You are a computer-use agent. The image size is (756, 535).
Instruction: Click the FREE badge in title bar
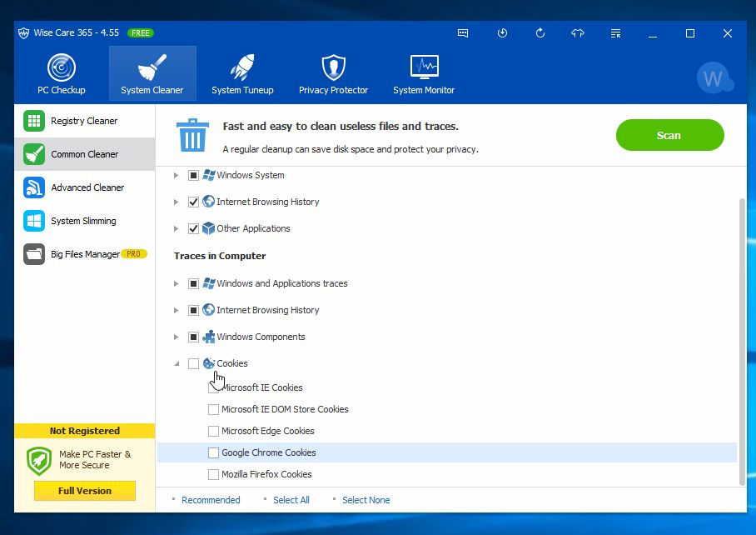click(x=141, y=32)
